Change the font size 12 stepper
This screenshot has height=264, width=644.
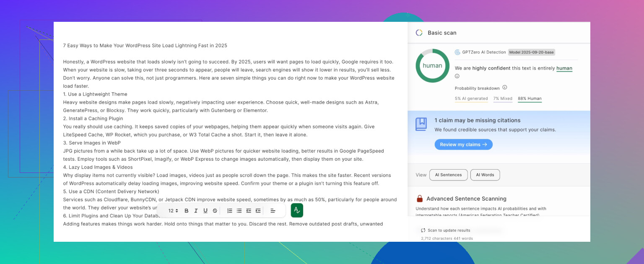pos(173,211)
